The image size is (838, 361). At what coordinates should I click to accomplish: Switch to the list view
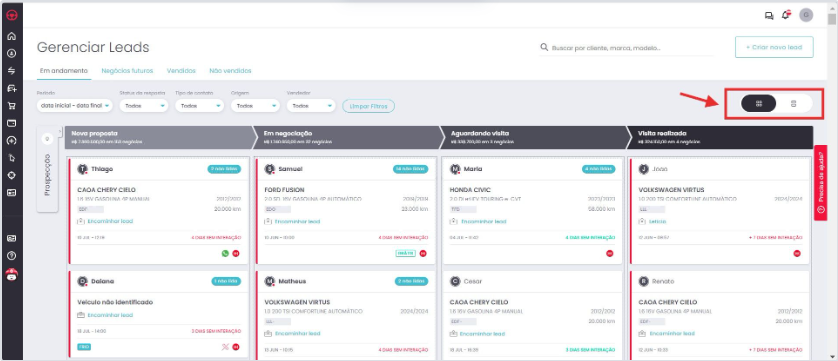coord(793,104)
